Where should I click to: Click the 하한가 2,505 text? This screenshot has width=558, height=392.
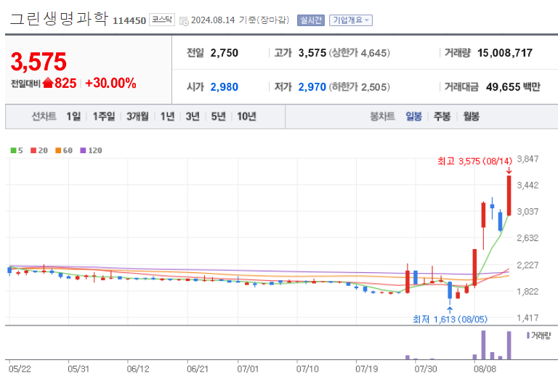tap(359, 87)
